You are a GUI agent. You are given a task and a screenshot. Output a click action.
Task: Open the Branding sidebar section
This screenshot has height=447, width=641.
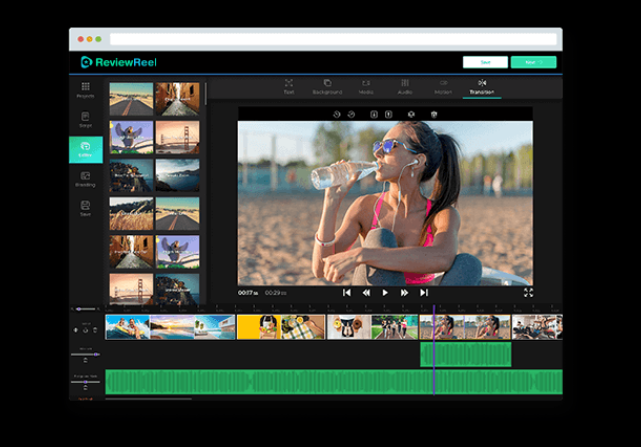(86, 179)
